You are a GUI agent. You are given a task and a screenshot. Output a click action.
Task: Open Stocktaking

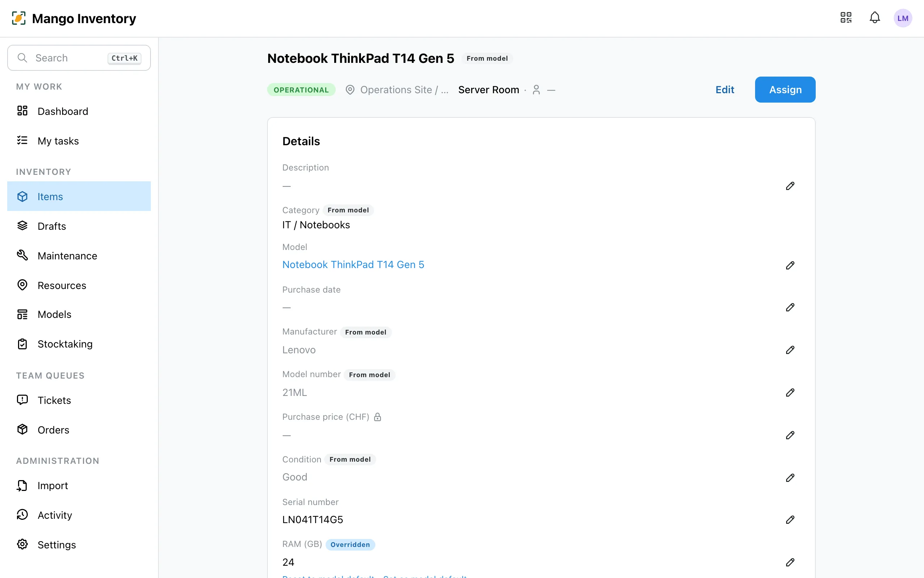click(79, 344)
